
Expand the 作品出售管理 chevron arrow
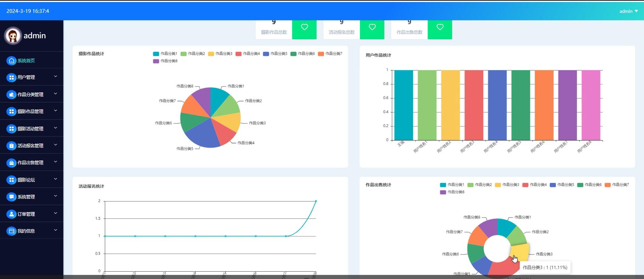pyautogui.click(x=55, y=162)
